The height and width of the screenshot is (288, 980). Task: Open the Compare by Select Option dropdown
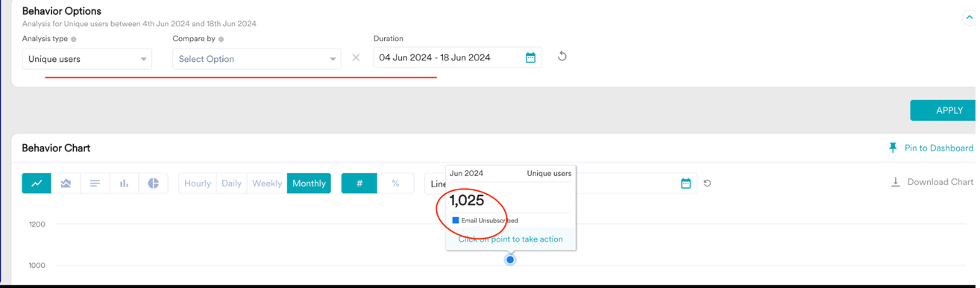pyautogui.click(x=257, y=59)
